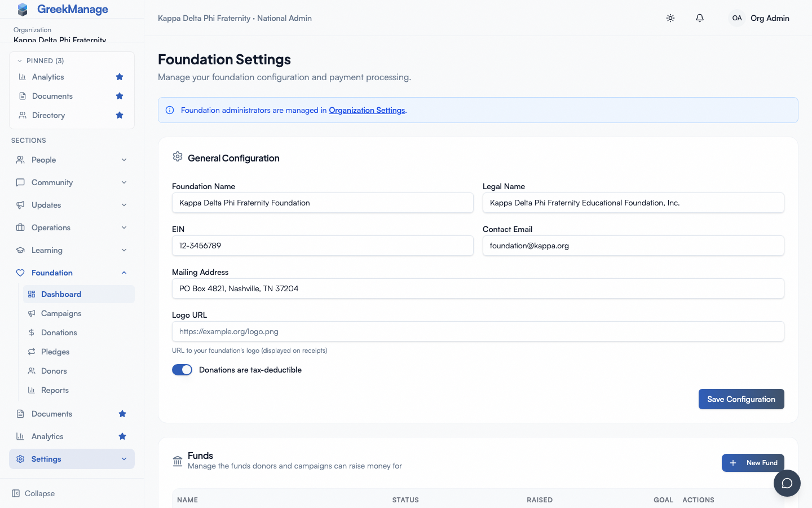
Task: Expand the Updates section chevron
Action: coord(124,205)
